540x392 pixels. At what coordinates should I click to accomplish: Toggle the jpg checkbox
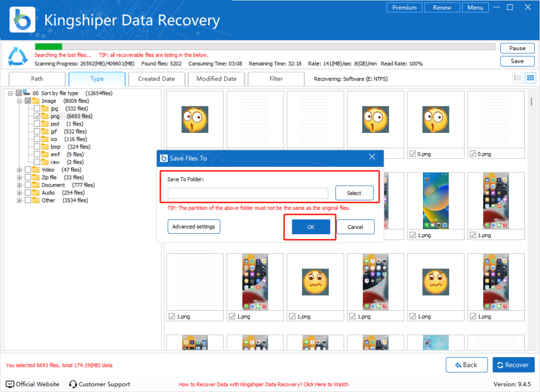coord(37,109)
